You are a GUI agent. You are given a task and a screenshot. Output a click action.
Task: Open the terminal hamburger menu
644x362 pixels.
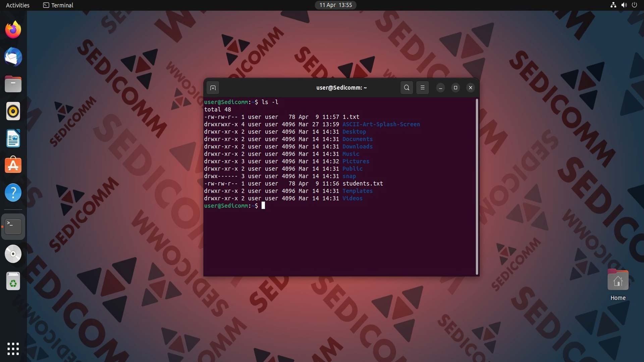423,88
